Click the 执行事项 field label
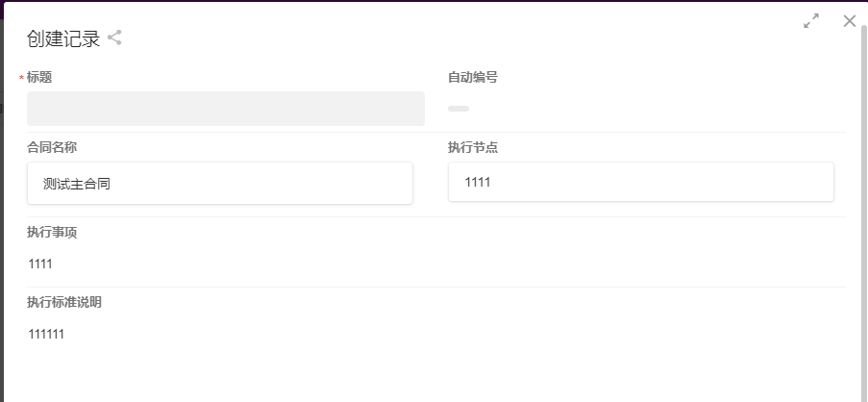 pos(52,232)
